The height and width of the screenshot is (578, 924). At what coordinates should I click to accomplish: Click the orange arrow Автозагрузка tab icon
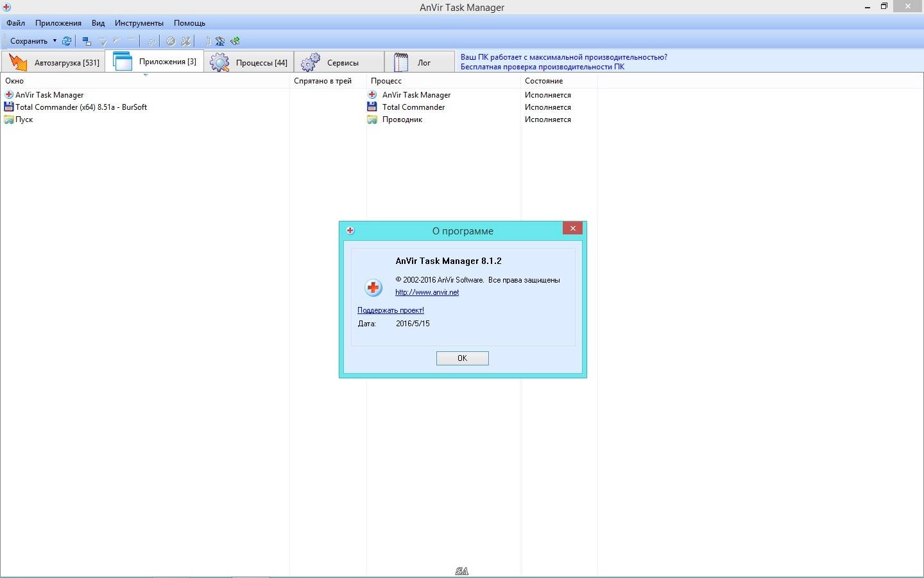pyautogui.click(x=18, y=62)
